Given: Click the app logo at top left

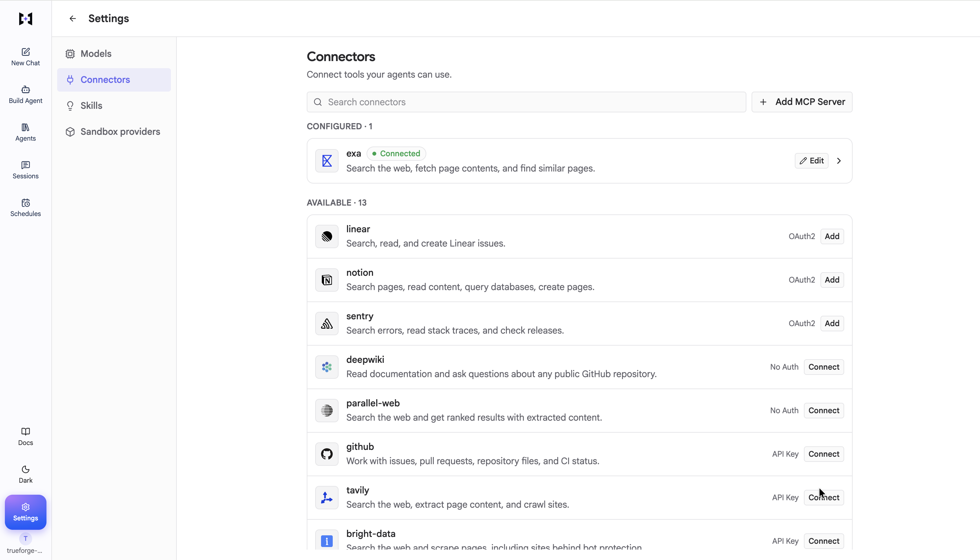Looking at the screenshot, I should click(25, 19).
